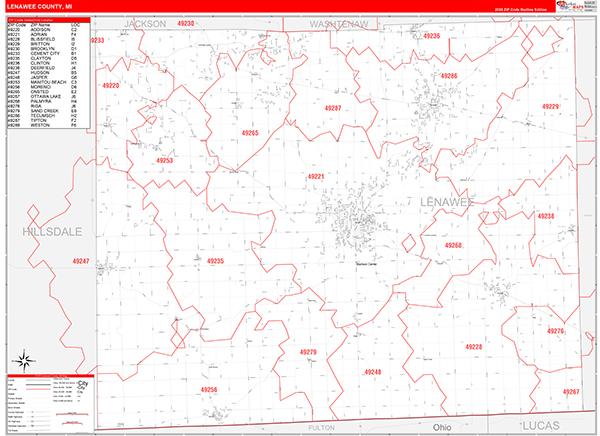Select the 49267 ZIP label on the map
This screenshot has width=600, height=436.
click(571, 392)
